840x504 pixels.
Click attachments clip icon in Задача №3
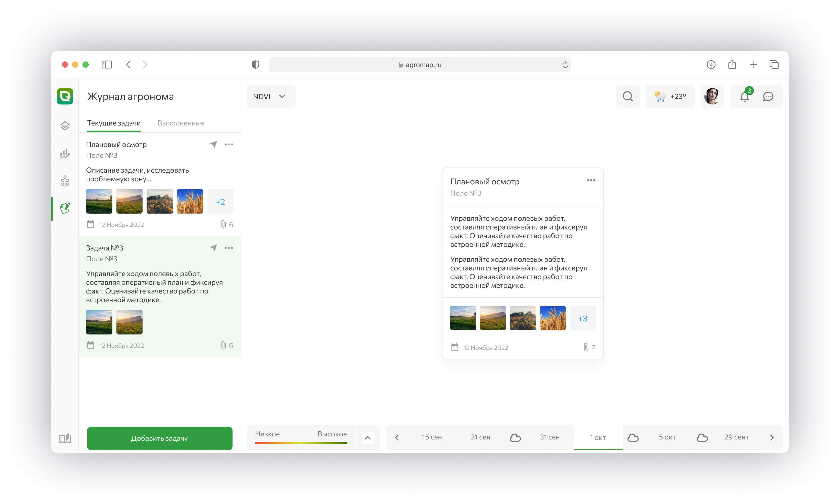[223, 345]
